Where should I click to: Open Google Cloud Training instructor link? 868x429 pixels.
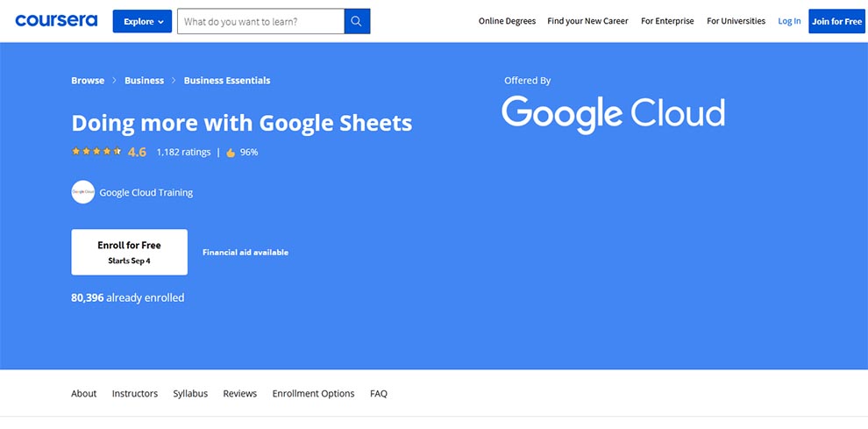pos(146,193)
